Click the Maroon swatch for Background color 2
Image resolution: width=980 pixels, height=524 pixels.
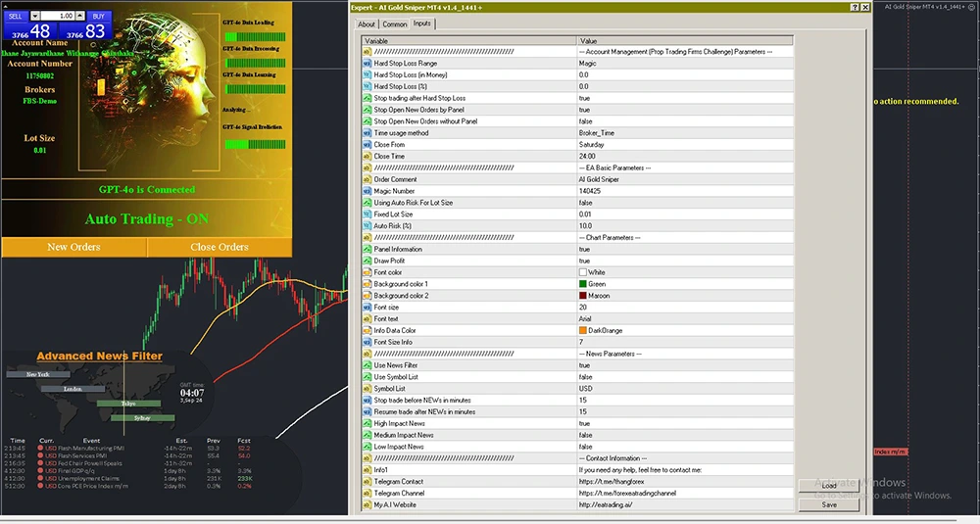click(583, 295)
